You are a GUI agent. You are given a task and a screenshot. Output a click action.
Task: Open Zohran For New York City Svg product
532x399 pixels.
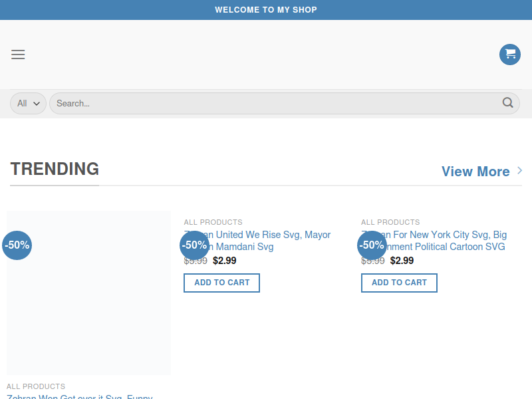coord(446,235)
